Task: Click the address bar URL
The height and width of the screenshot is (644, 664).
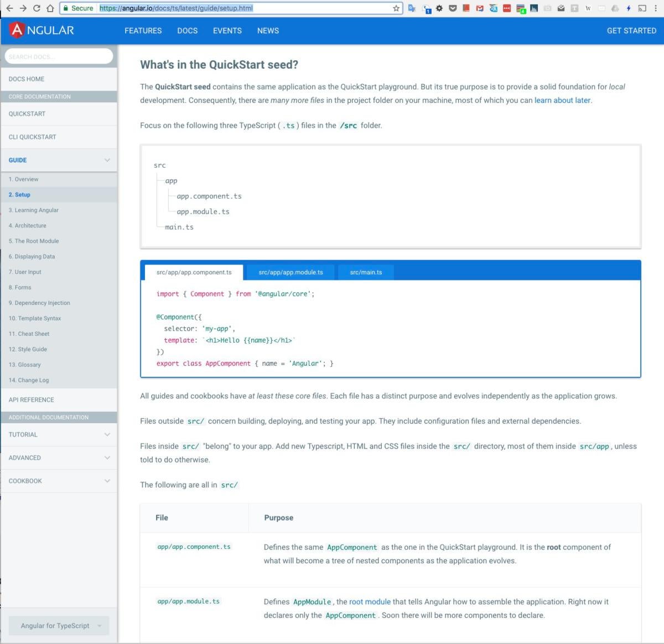Action: 176,8
